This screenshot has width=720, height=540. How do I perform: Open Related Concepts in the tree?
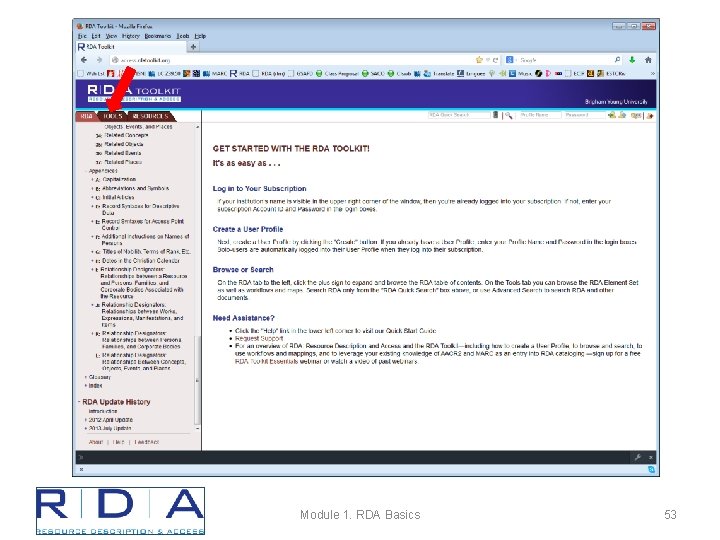tap(127, 135)
